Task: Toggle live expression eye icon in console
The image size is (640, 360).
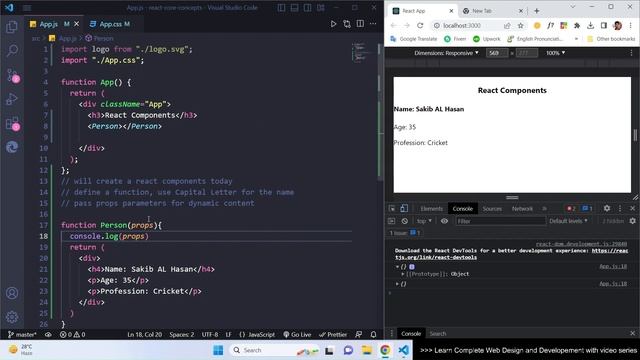Action: point(444,221)
